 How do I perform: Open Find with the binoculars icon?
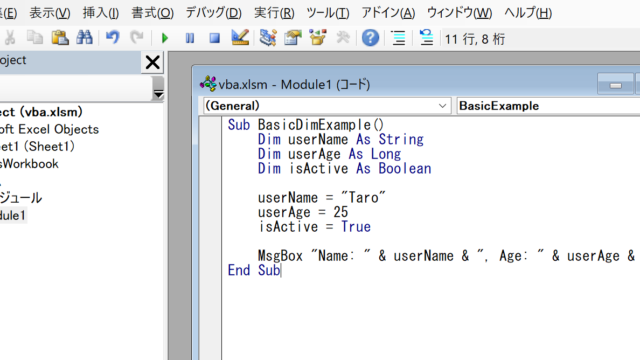coord(84,38)
